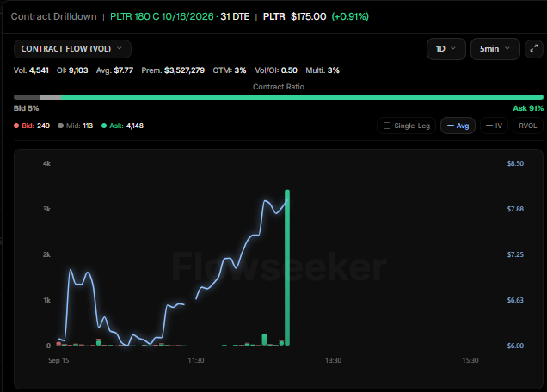Viewport: 547px width, 392px height.
Task: Click the tall green volume bar
Action: click(x=287, y=267)
